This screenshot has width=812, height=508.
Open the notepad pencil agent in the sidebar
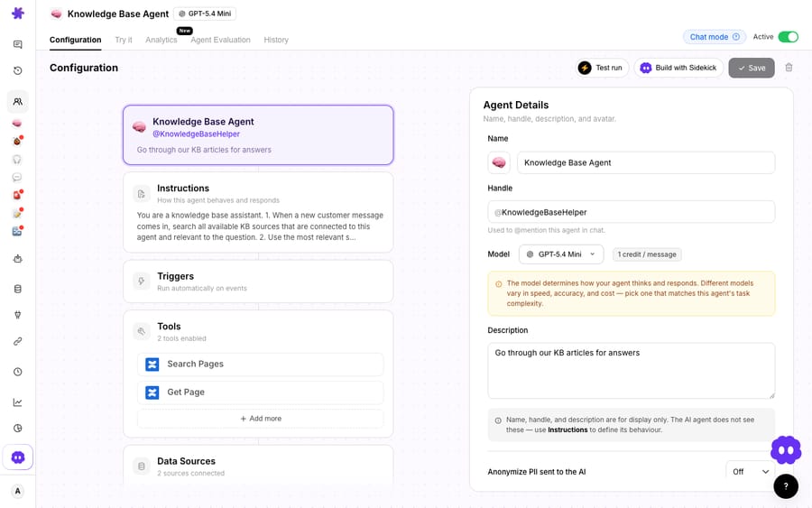17,213
